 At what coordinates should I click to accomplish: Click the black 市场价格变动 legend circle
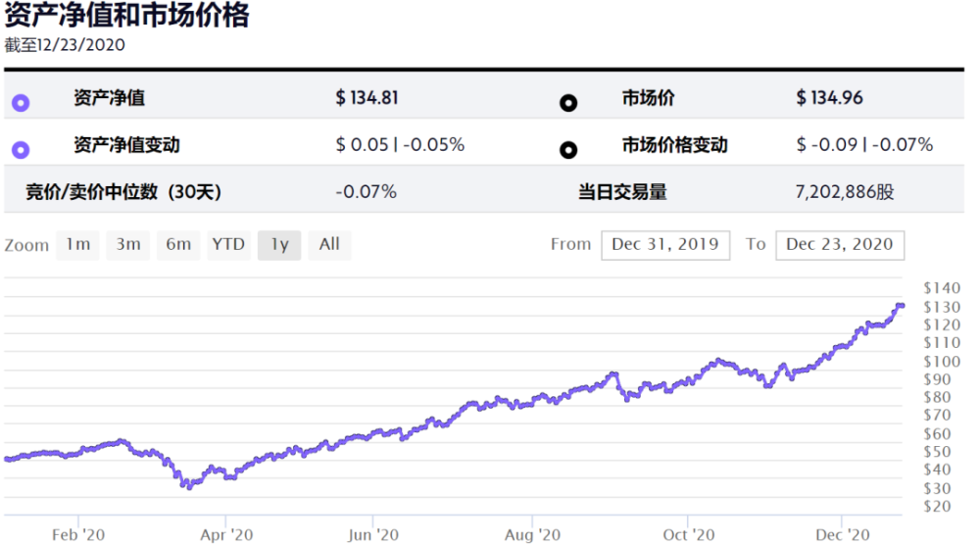pyautogui.click(x=568, y=149)
